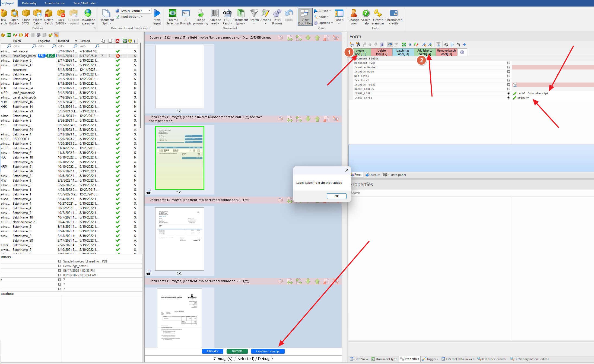Click the green SUCCESS label swatch

coord(237,351)
